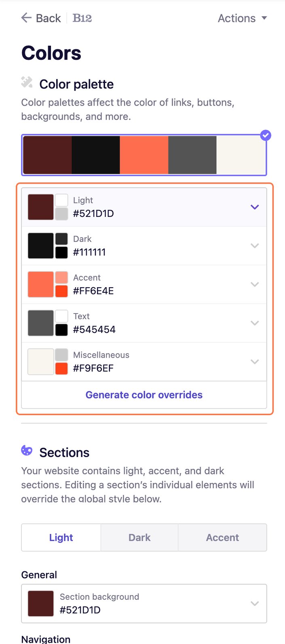
Task: Click the dark red #521D1D swatch thumbnail
Action: [40, 207]
